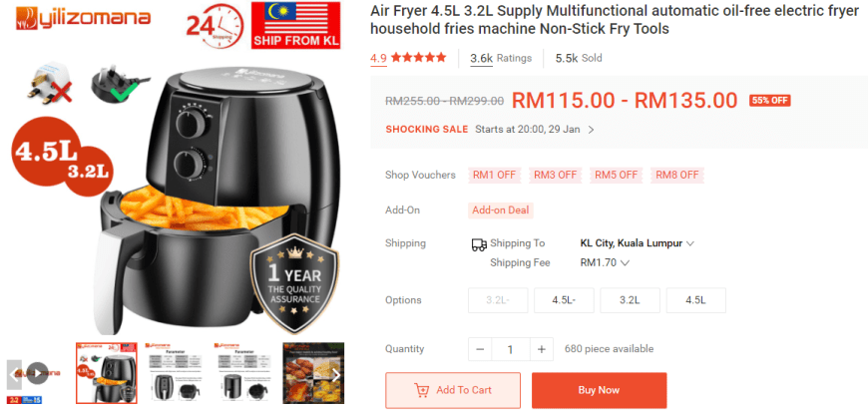Claim the RM1 OFF shop voucher
The width and height of the screenshot is (868, 416).
click(494, 176)
